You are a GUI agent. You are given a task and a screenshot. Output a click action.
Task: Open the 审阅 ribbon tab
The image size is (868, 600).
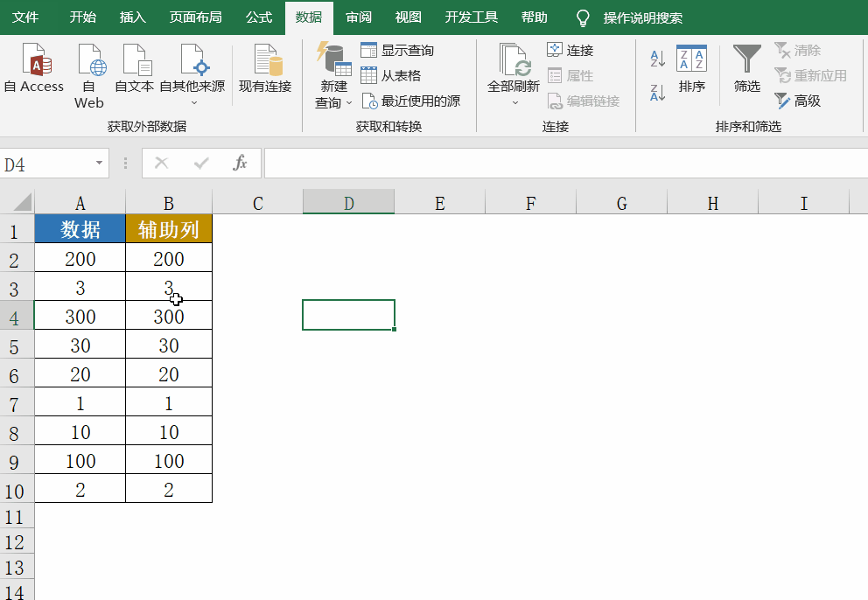tap(358, 16)
